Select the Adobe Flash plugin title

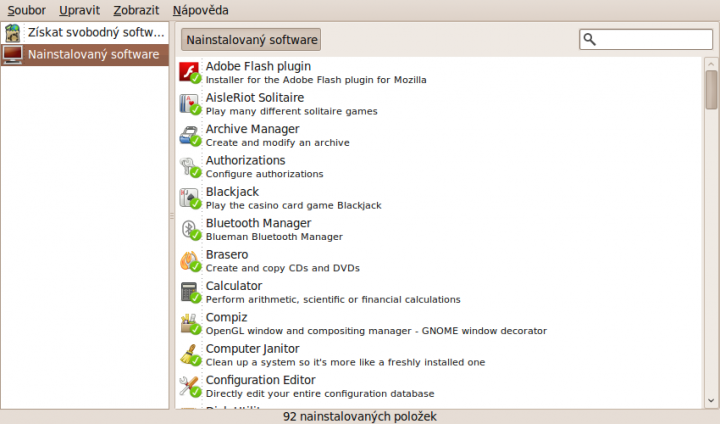coord(258,66)
